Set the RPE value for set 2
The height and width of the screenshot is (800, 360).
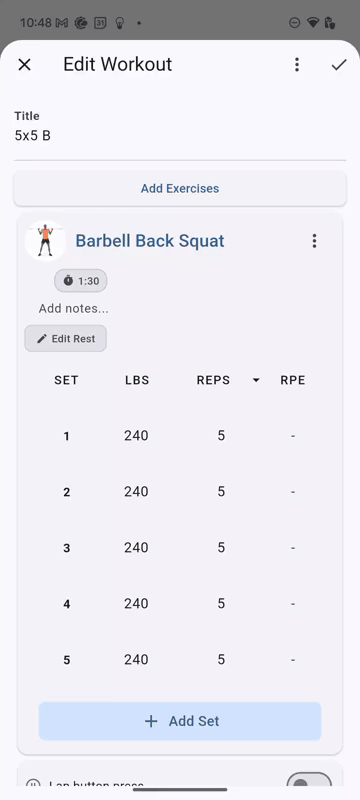tap(293, 492)
